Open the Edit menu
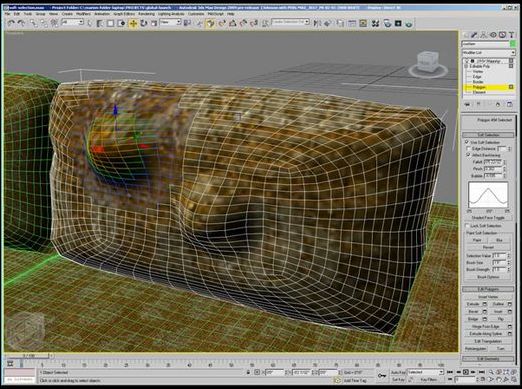522x389 pixels. pyautogui.click(x=17, y=14)
